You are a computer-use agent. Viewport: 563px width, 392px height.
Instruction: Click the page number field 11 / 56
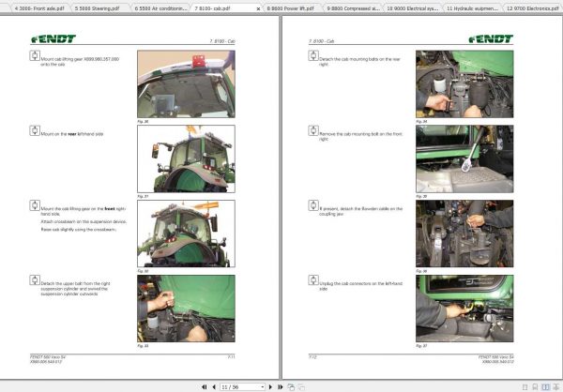(x=240, y=387)
